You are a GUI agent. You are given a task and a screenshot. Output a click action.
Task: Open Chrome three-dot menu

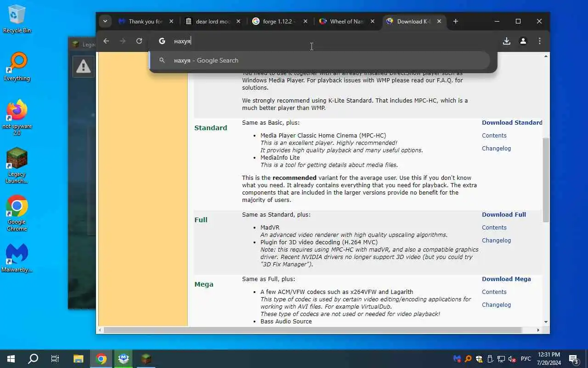tap(540, 41)
